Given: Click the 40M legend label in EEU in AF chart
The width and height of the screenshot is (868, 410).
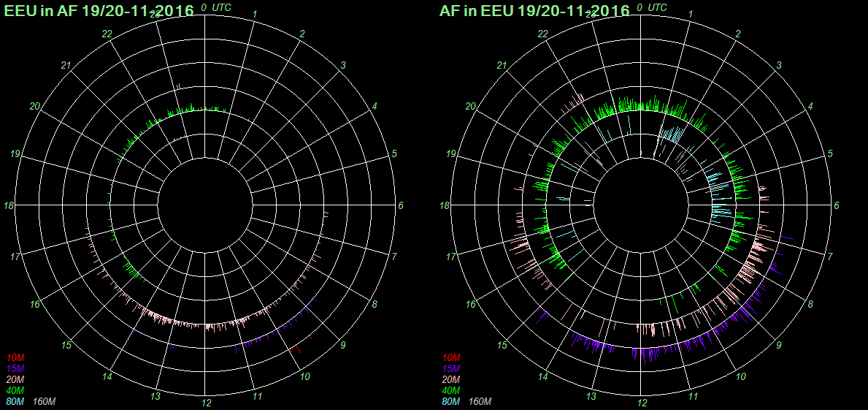Looking at the screenshot, I should click(15, 391).
